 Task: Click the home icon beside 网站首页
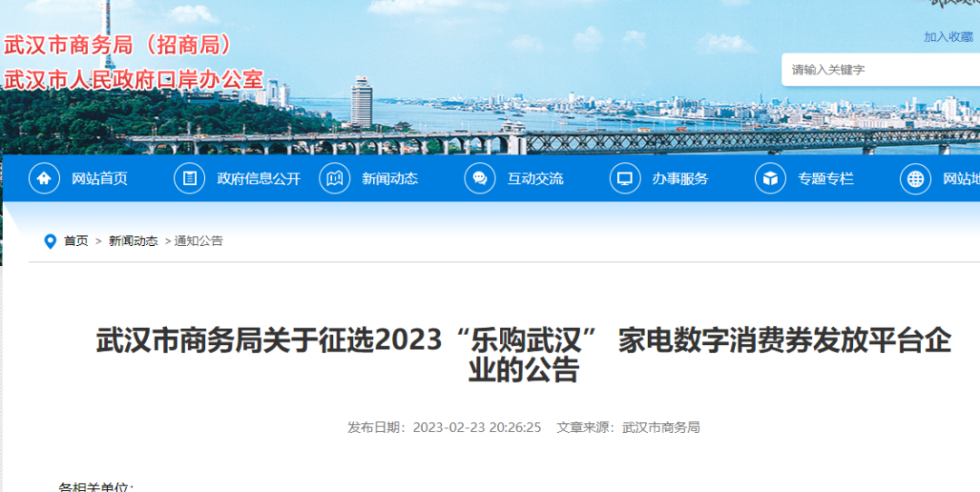pos(44,179)
